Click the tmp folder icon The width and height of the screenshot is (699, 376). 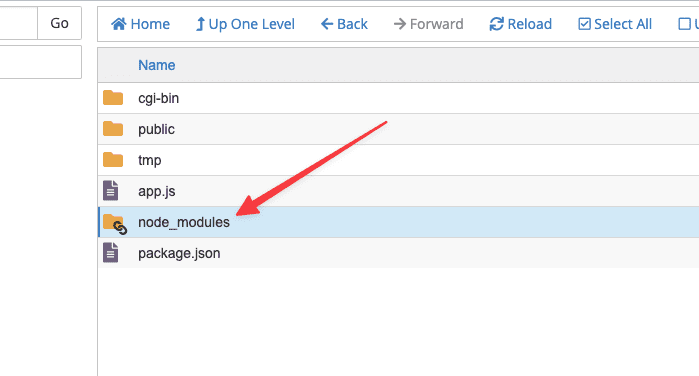[113, 160]
